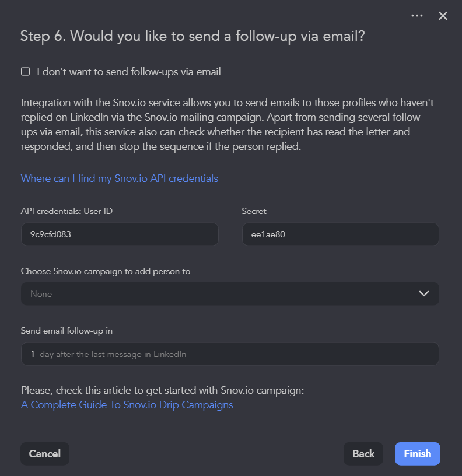Click inside the API credentials User ID field
462x476 pixels.
point(119,234)
